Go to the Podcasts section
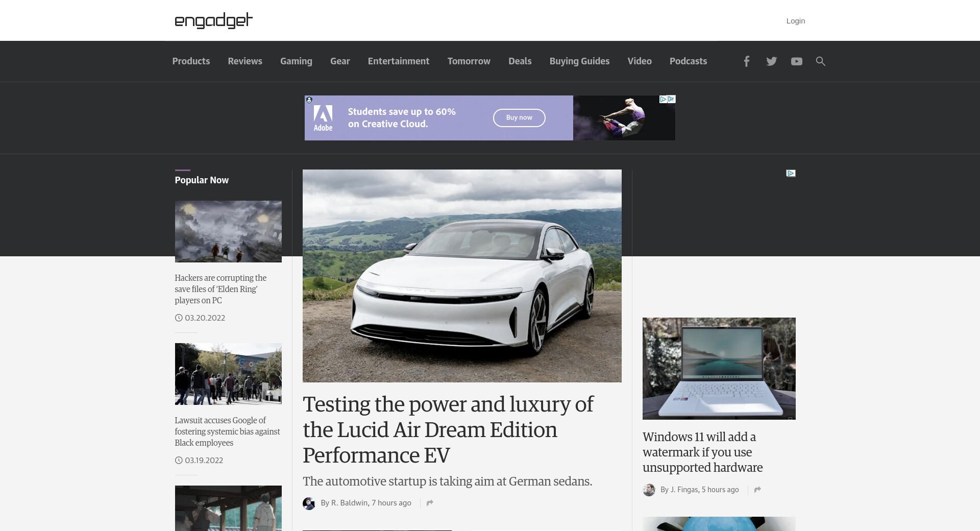The width and height of the screenshot is (980, 531). [688, 61]
